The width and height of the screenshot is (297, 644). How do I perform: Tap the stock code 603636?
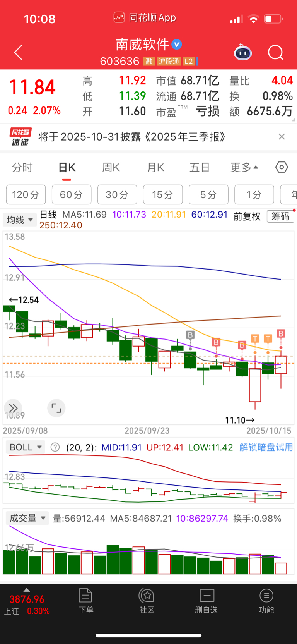click(119, 62)
